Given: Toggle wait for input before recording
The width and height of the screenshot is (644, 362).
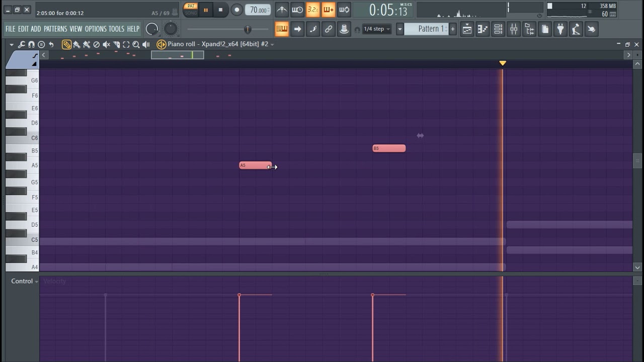Looking at the screenshot, I should 297,10.
